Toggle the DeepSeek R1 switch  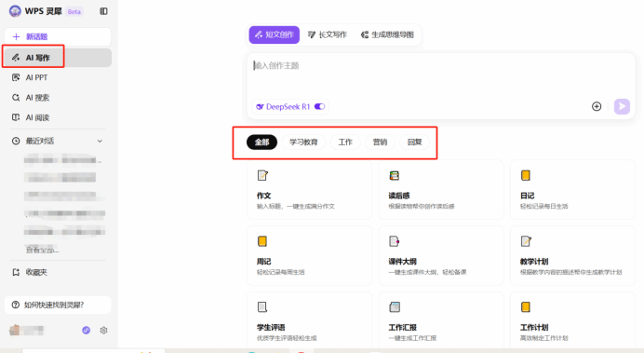tap(319, 106)
